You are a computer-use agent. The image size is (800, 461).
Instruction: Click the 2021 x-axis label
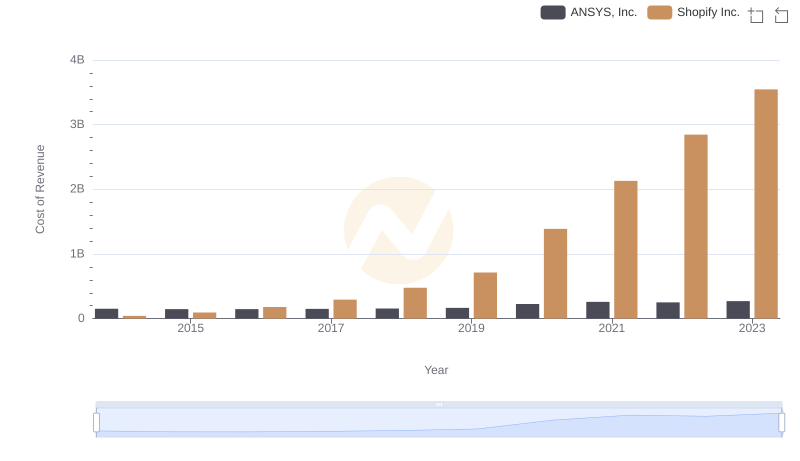[611, 328]
